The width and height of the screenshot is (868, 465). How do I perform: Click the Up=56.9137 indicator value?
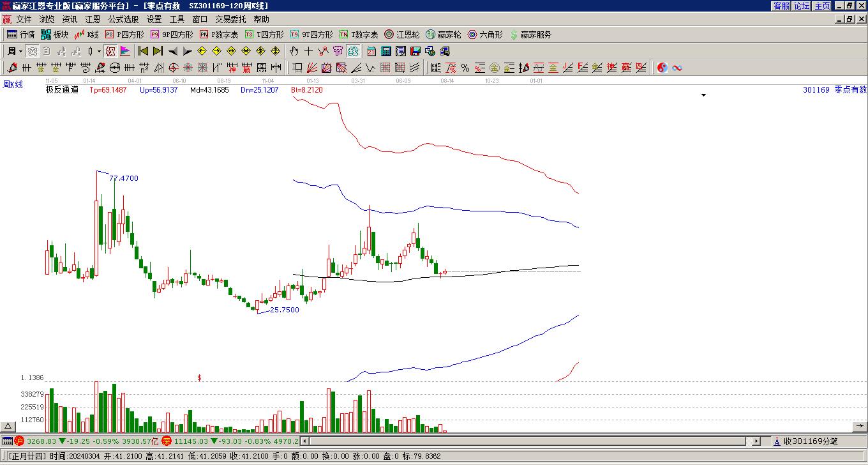click(159, 90)
